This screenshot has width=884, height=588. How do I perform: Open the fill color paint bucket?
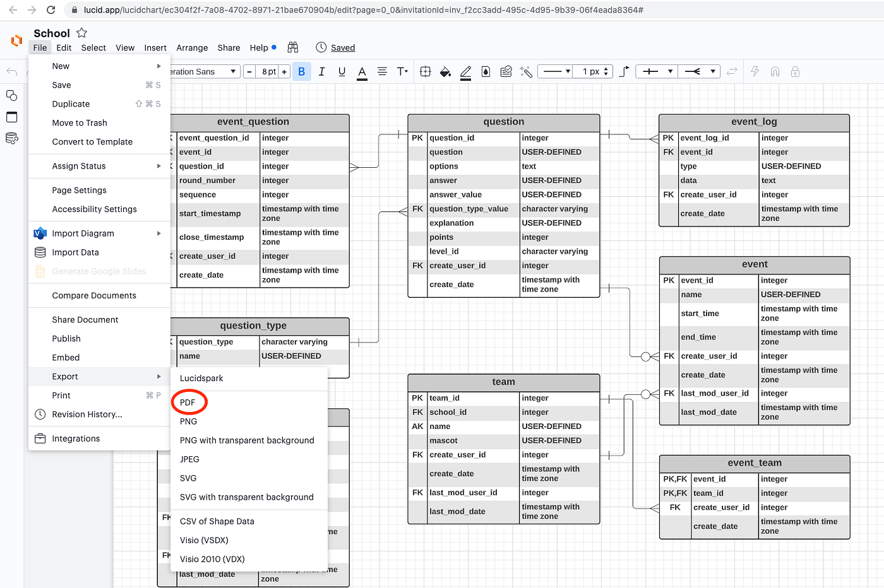coord(445,71)
